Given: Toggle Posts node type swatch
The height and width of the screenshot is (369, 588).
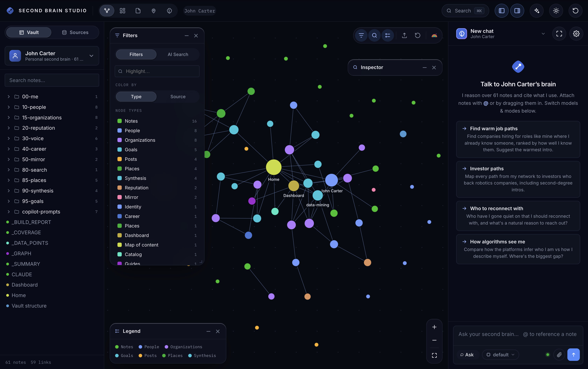Looking at the screenshot, I should (x=120, y=159).
